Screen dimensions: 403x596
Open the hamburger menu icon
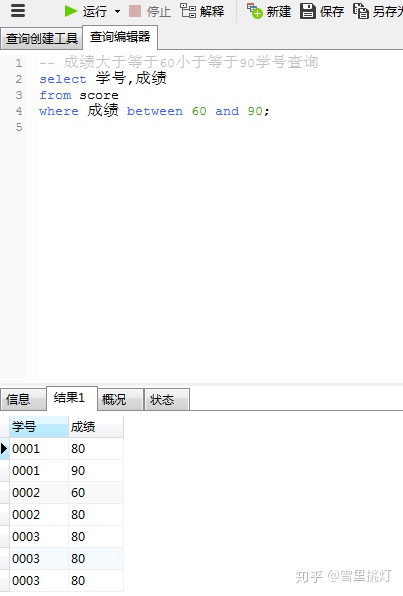[18, 10]
